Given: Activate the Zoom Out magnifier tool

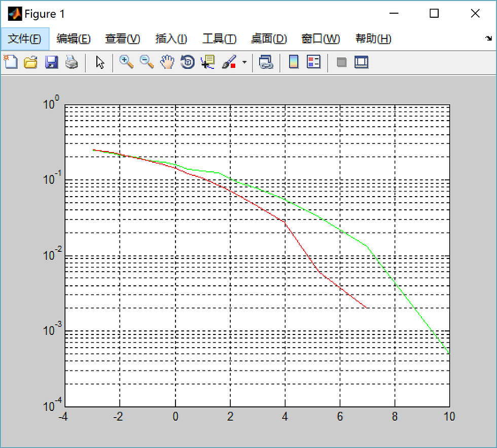Looking at the screenshot, I should pos(147,62).
